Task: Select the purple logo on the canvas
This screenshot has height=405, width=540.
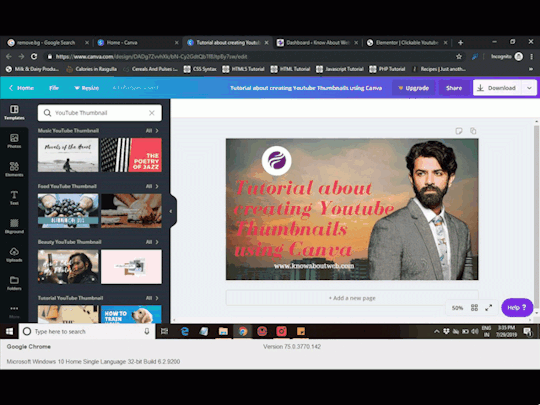Action: coord(277,161)
